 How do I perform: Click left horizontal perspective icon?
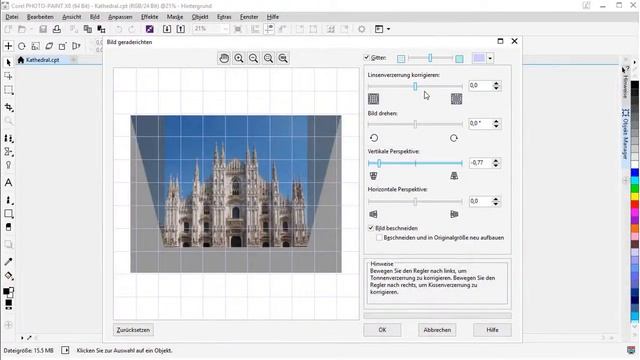373,214
